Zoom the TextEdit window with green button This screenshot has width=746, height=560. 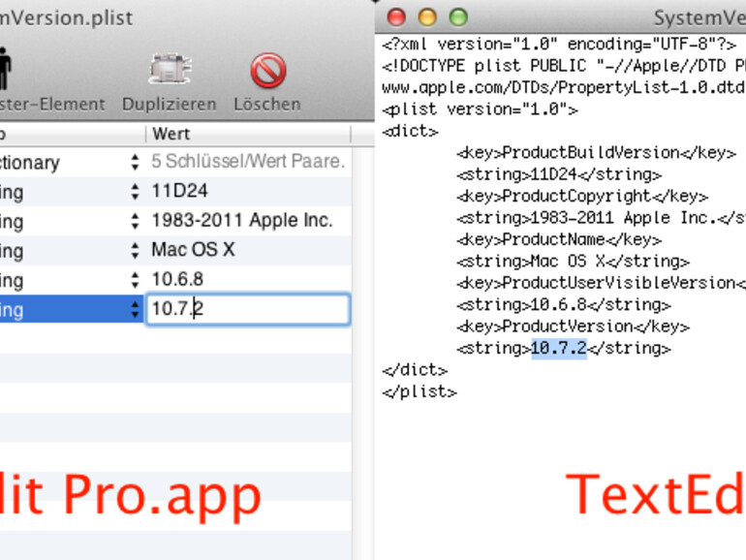point(458,17)
